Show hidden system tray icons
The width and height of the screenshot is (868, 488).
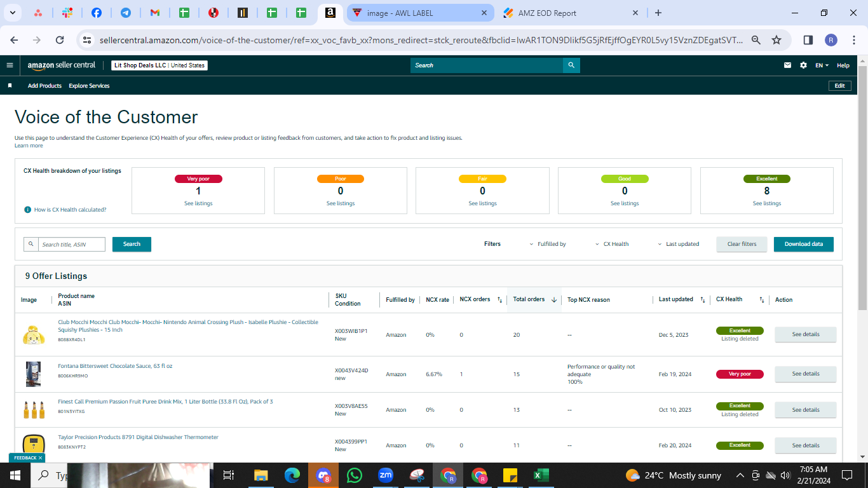740,475
